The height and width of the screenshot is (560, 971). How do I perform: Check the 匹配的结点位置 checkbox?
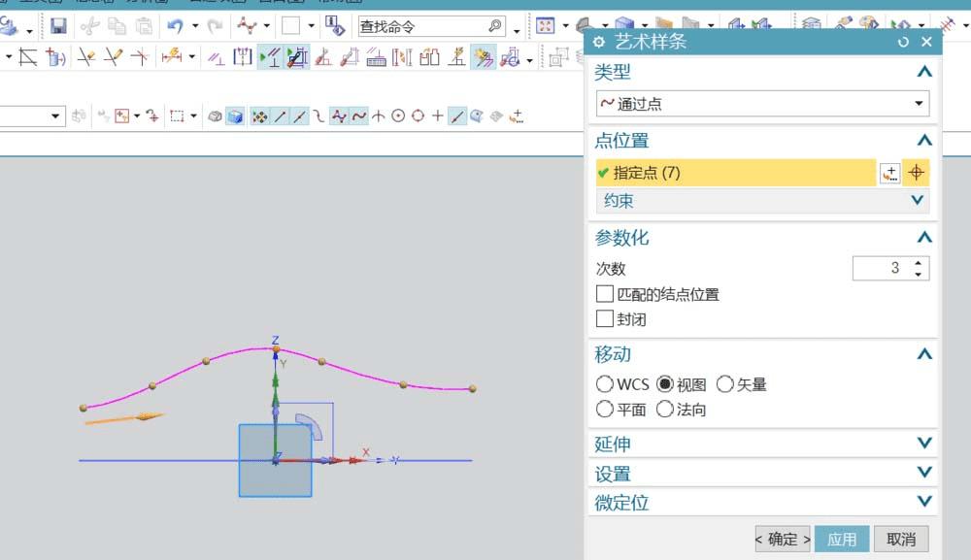(x=604, y=294)
